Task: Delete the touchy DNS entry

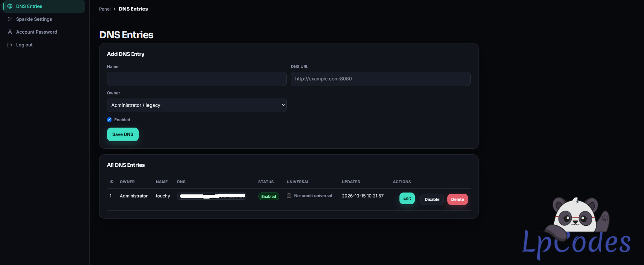Action: [457, 199]
